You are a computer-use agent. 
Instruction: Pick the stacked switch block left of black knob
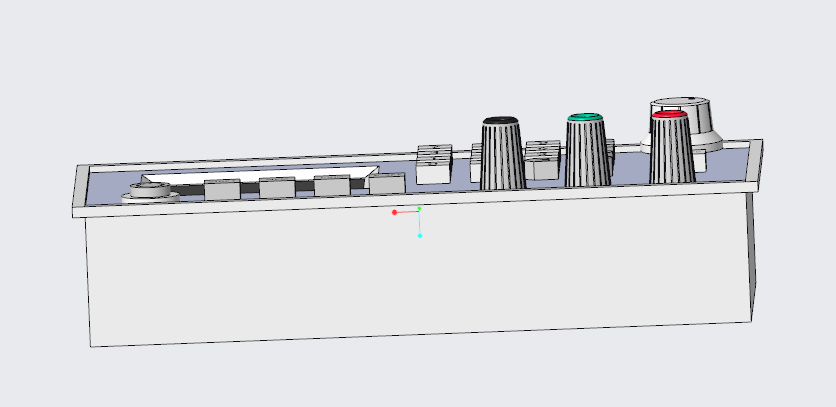(434, 164)
